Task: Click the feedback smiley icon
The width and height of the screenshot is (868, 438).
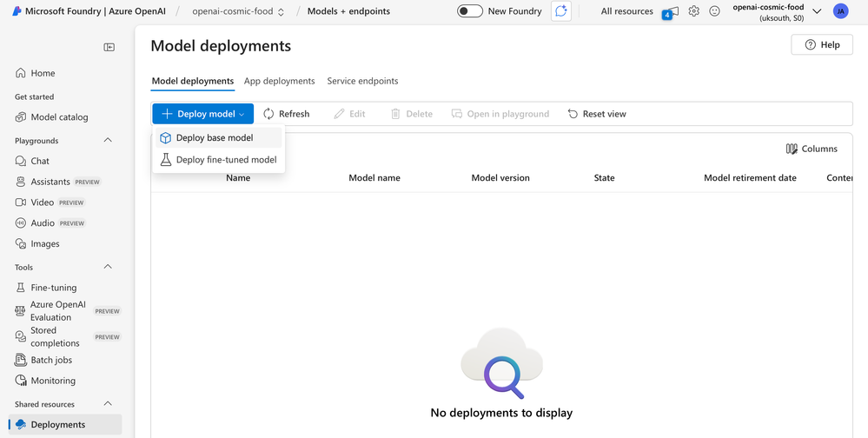Action: point(715,11)
